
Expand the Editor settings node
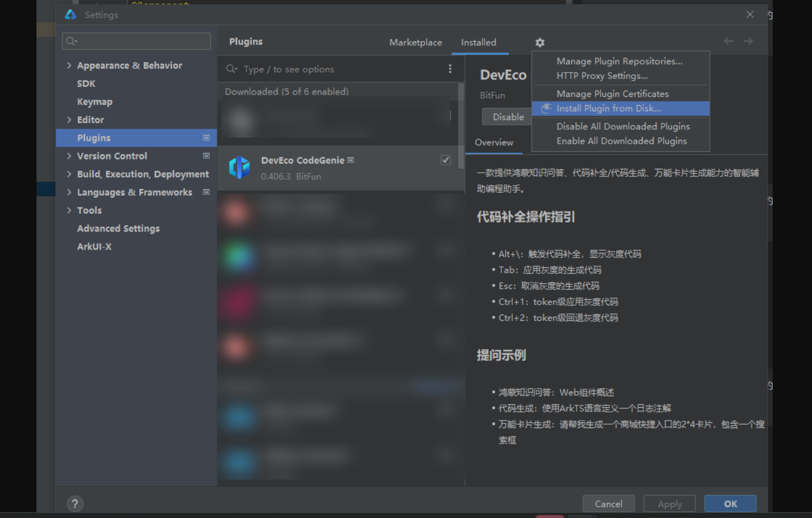pyautogui.click(x=69, y=119)
